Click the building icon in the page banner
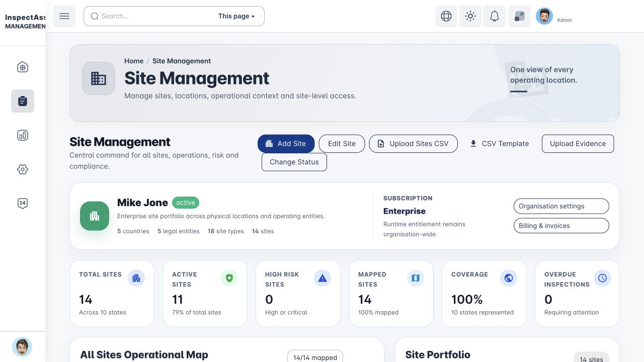 (x=99, y=78)
